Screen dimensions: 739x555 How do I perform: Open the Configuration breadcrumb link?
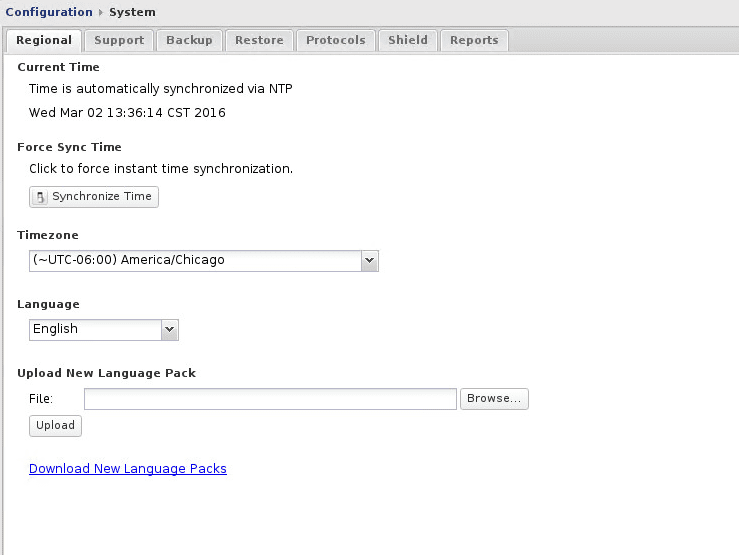point(49,12)
